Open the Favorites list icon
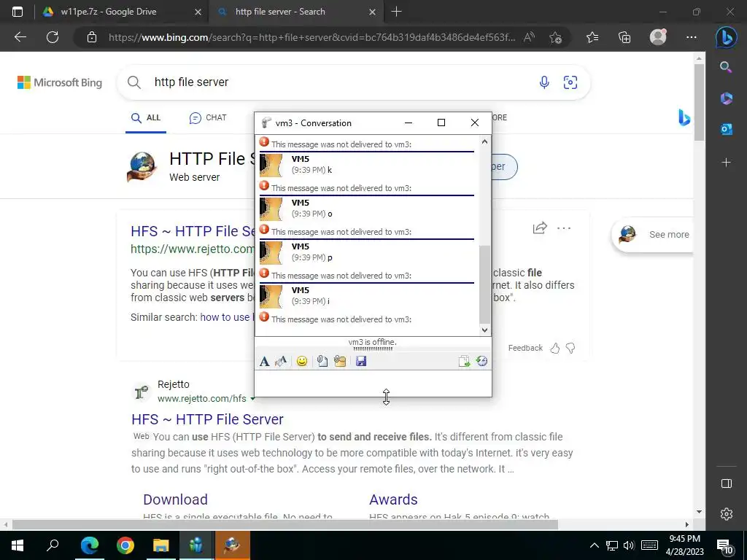747x560 pixels. (x=592, y=37)
